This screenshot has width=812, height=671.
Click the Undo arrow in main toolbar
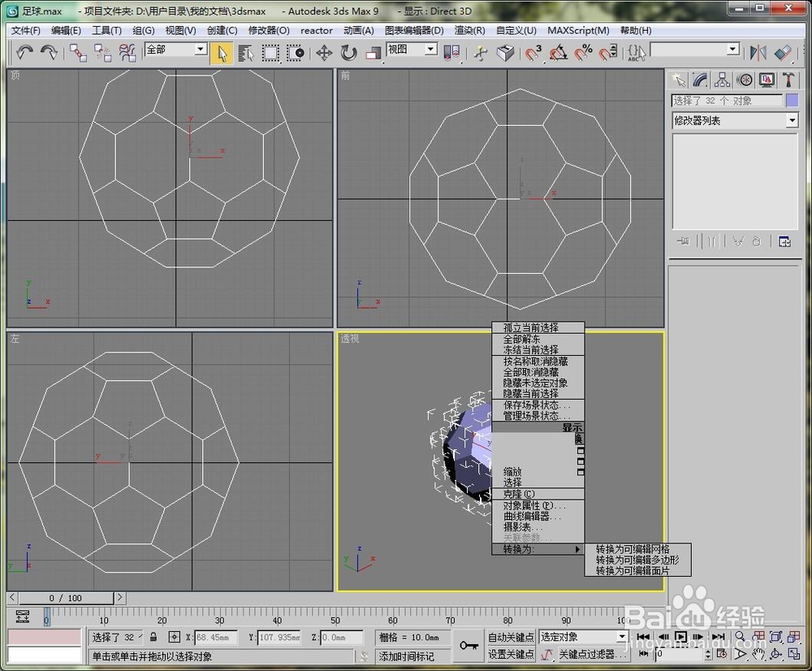[x=24, y=53]
